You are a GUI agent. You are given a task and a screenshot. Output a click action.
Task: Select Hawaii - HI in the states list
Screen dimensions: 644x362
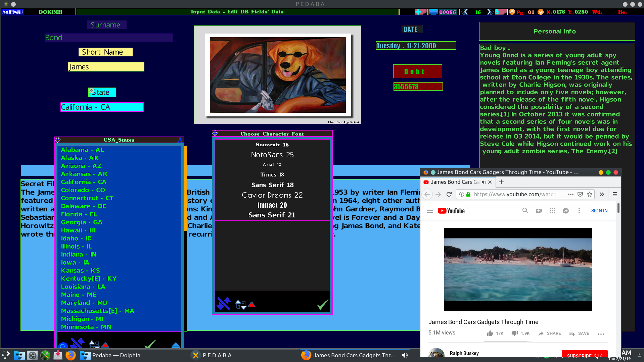(x=78, y=230)
